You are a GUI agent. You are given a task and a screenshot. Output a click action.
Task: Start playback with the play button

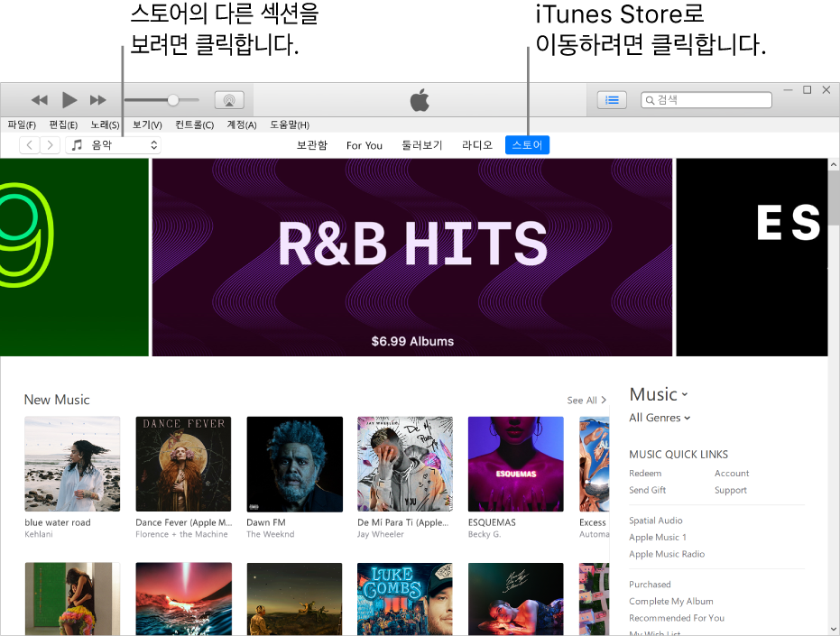point(69,99)
